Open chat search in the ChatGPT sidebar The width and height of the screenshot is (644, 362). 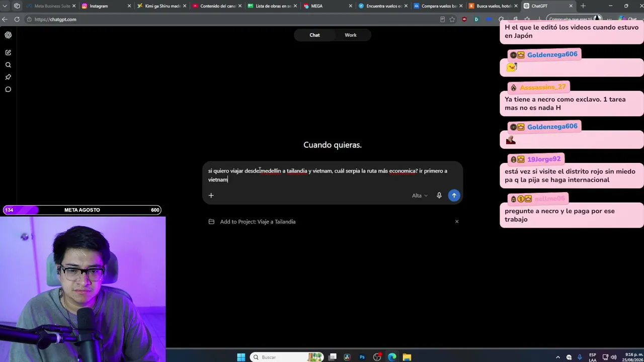(8, 65)
